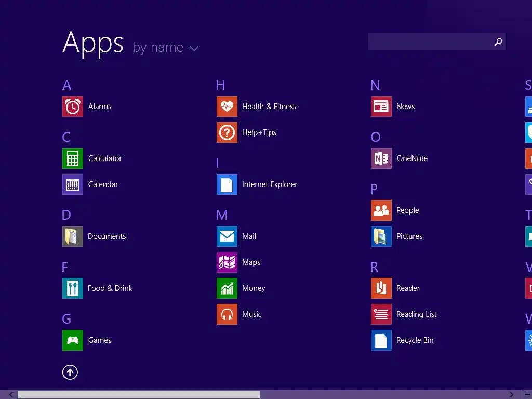Open the 'by name' sort dropdown
532x399 pixels.
tap(166, 47)
